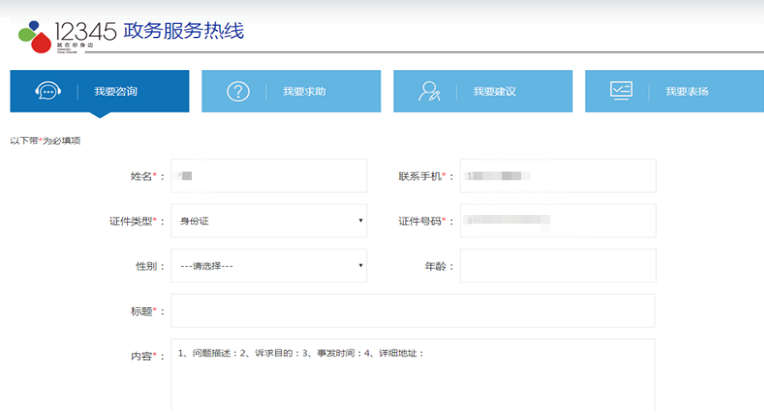Click the 12345 hotline logo
Image resolution: width=764 pixels, height=418 pixels.
pyautogui.click(x=67, y=37)
